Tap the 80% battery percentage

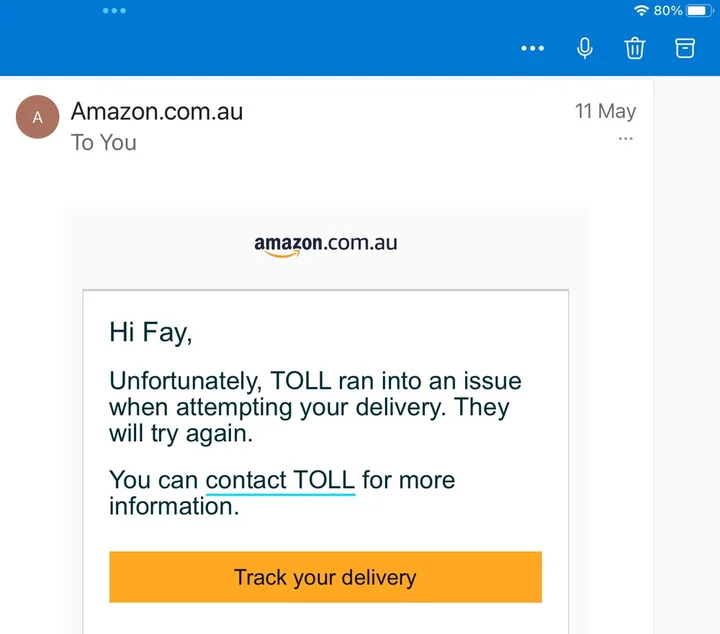click(667, 11)
